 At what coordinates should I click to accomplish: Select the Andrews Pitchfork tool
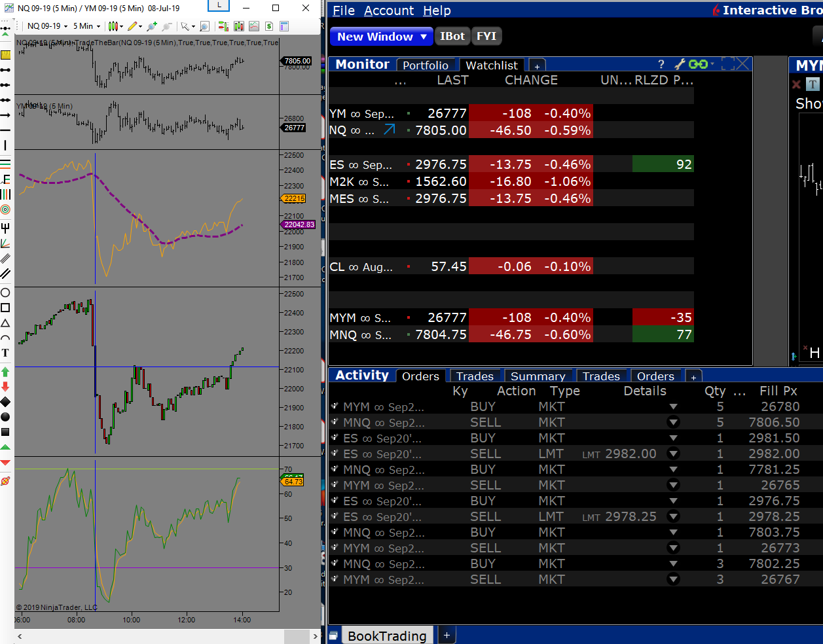[5, 228]
